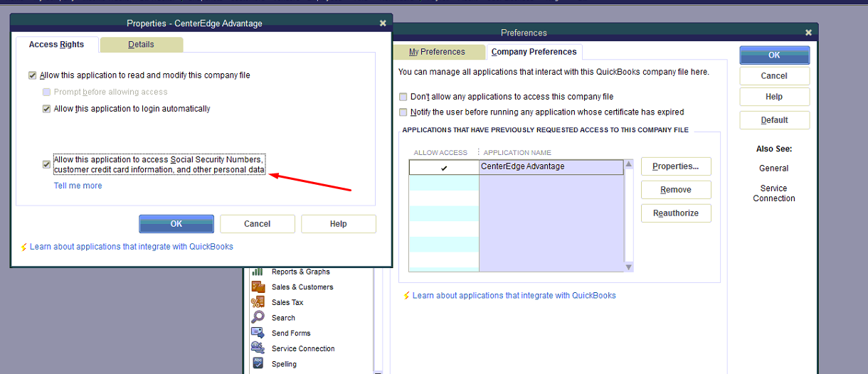Click the Reauthorize button
The image size is (868, 374).
pos(675,213)
